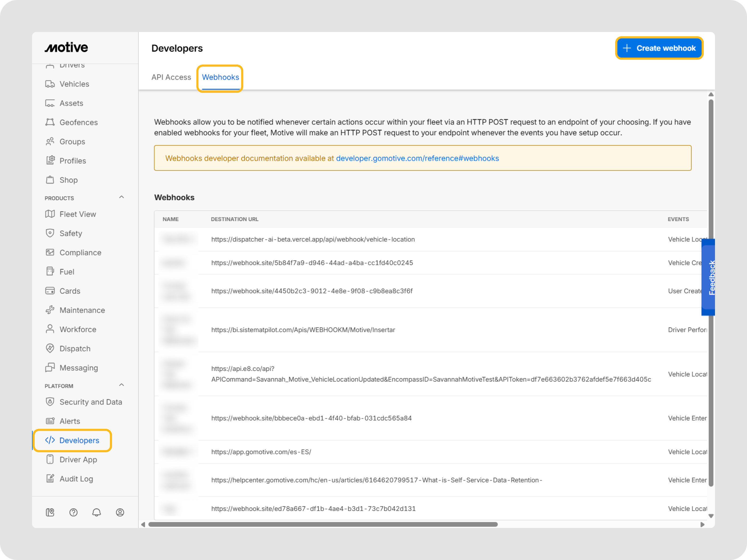Open the user profile avatar icon

click(120, 513)
